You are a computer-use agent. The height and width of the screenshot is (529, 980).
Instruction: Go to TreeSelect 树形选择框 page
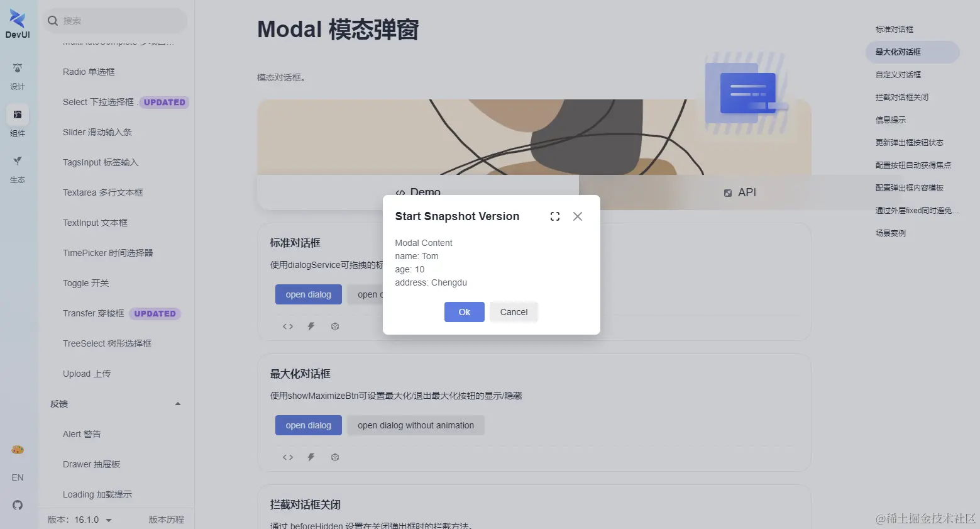[107, 343]
